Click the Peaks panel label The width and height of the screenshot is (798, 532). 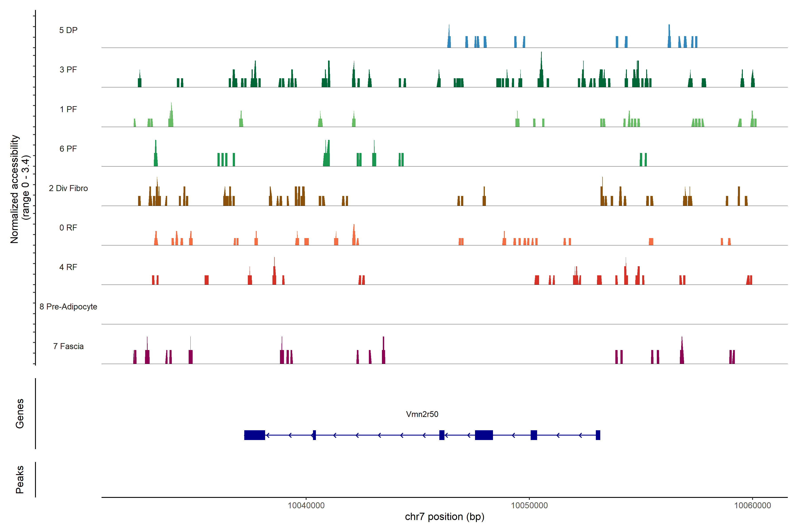point(20,479)
